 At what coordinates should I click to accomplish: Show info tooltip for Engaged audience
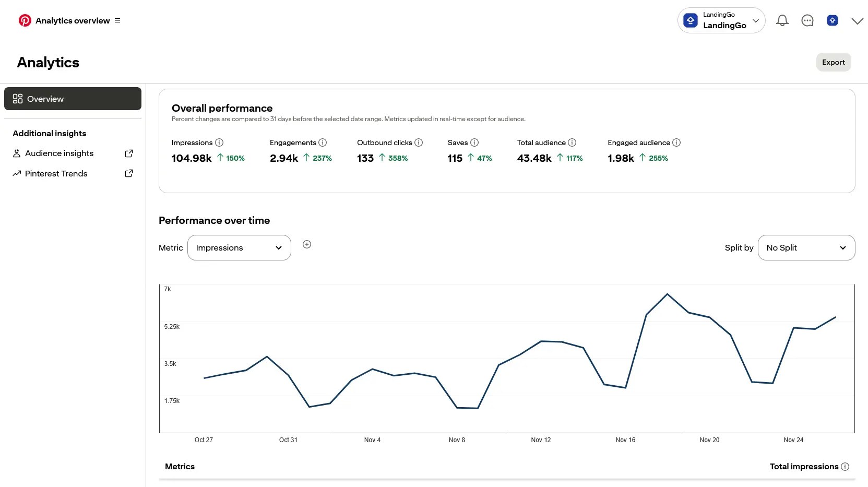coord(676,142)
